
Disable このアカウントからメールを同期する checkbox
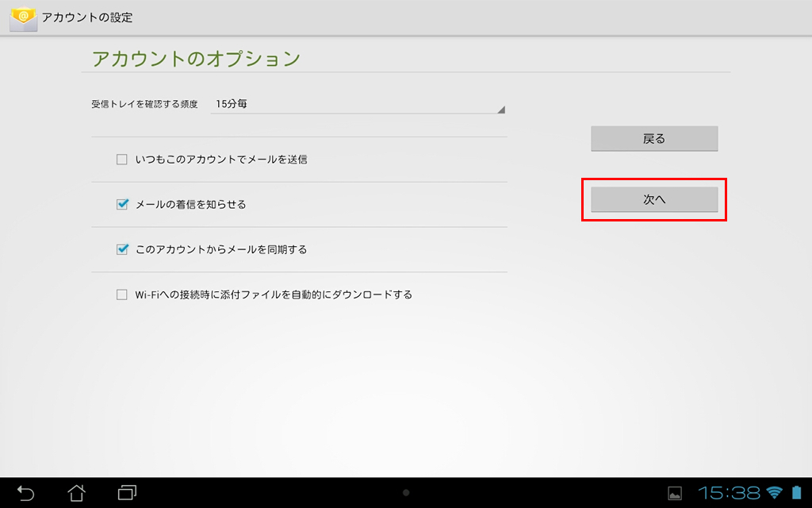tap(122, 249)
